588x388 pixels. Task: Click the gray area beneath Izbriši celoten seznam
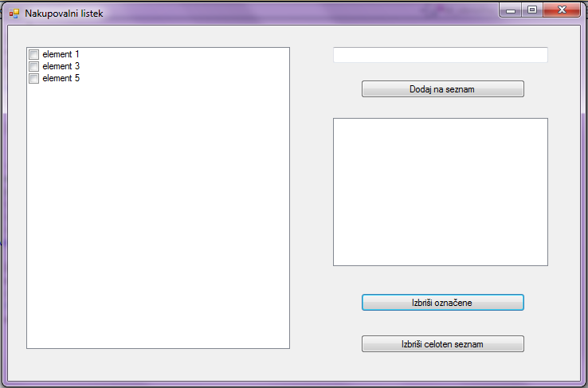pyautogui.click(x=442, y=366)
